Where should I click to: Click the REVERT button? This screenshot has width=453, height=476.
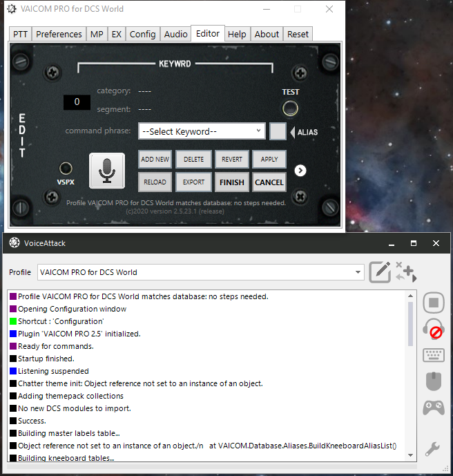coord(232,159)
